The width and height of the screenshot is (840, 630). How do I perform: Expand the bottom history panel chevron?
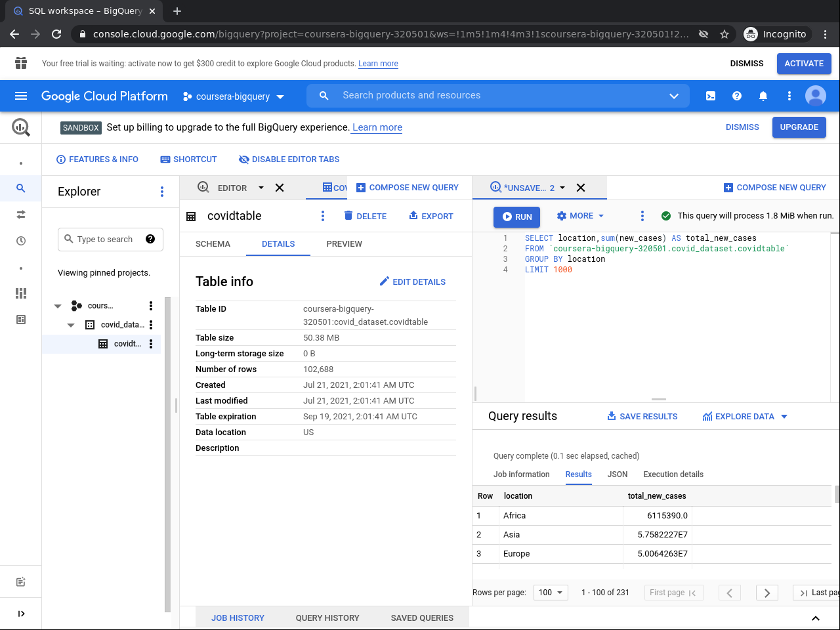click(816, 618)
